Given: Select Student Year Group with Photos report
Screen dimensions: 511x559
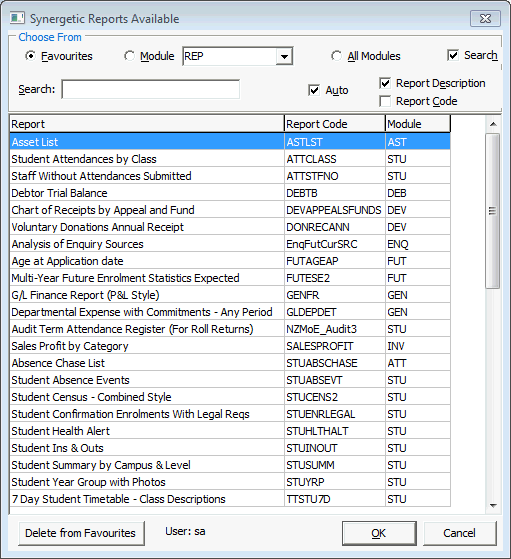Looking at the screenshot, I should tap(230, 482).
